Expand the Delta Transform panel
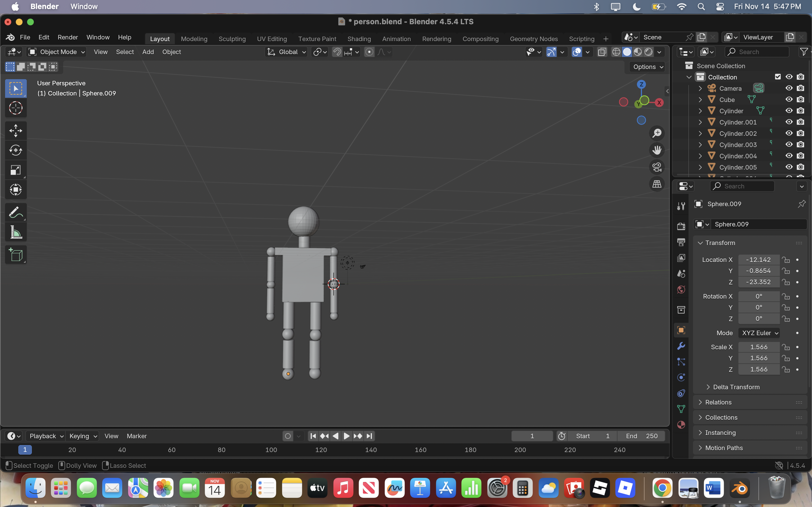 736,387
